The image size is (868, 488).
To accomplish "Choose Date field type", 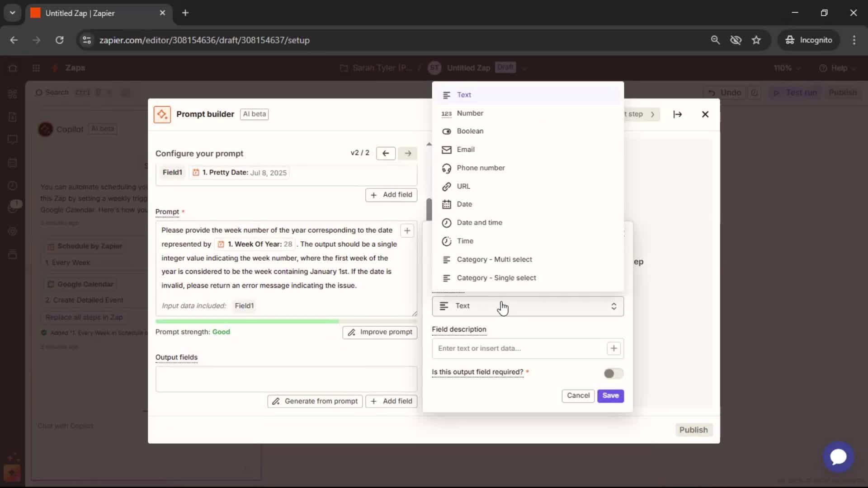I will [528, 204].
